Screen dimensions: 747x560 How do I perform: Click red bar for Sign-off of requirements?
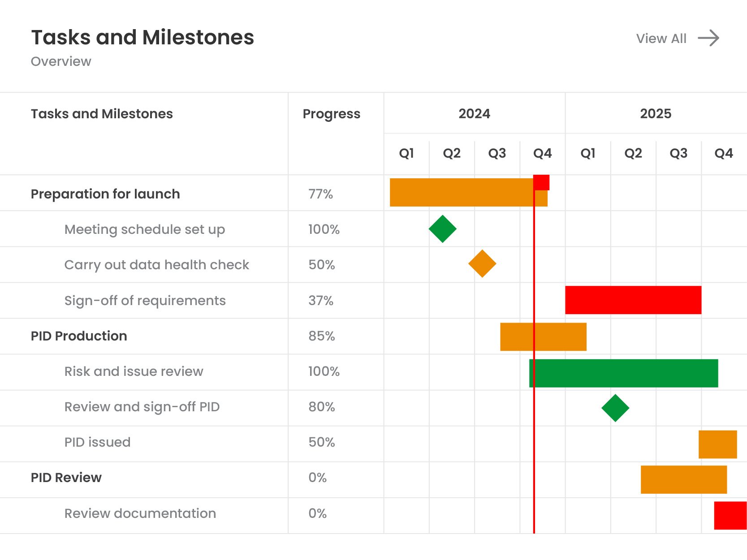(x=633, y=300)
